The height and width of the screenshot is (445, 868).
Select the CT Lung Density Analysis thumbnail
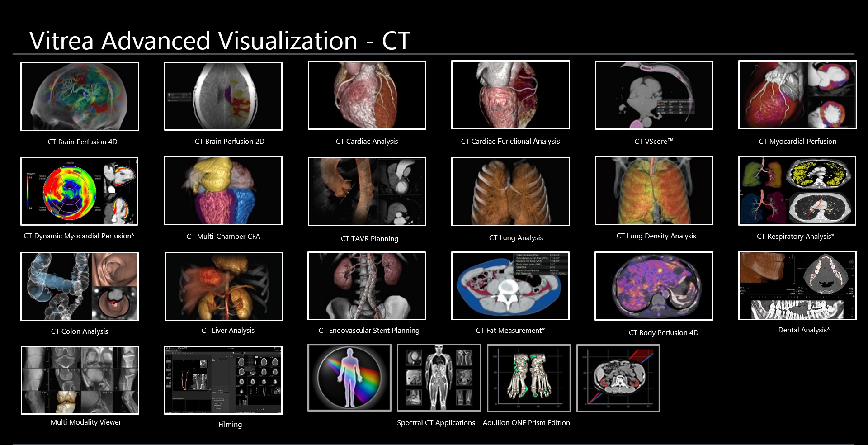tap(654, 190)
